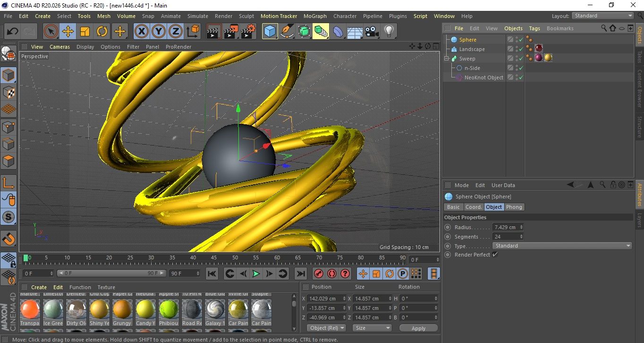Viewport: 644px width, 343px height.
Task: Select the Rotate tool in the top toolbar
Action: click(x=102, y=32)
